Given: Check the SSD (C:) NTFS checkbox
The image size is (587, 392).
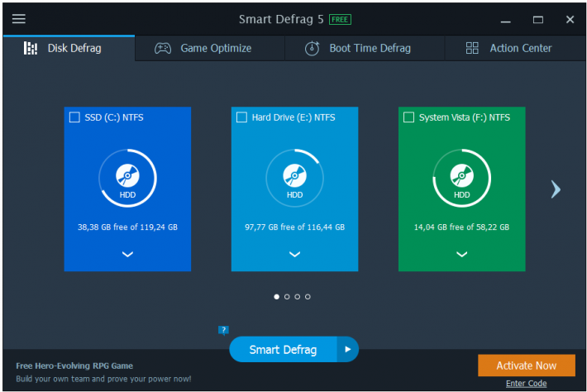Looking at the screenshot, I should (x=74, y=117).
